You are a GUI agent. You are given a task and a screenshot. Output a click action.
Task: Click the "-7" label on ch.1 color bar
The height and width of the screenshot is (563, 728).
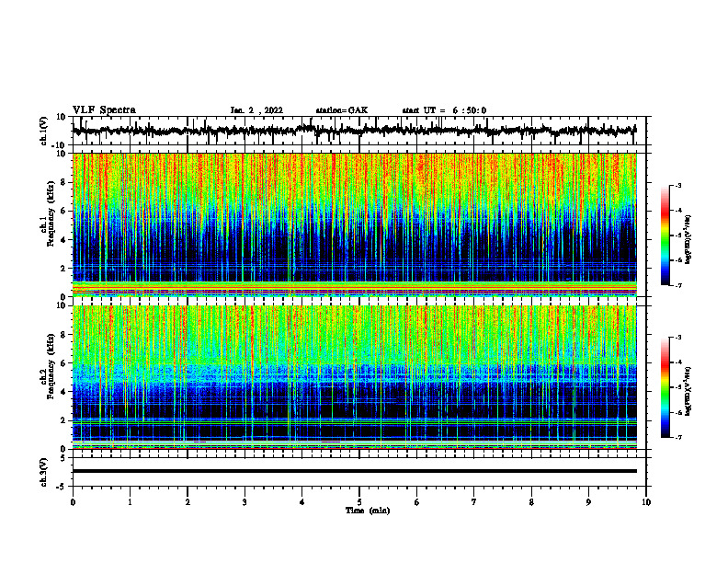pyautogui.click(x=677, y=285)
